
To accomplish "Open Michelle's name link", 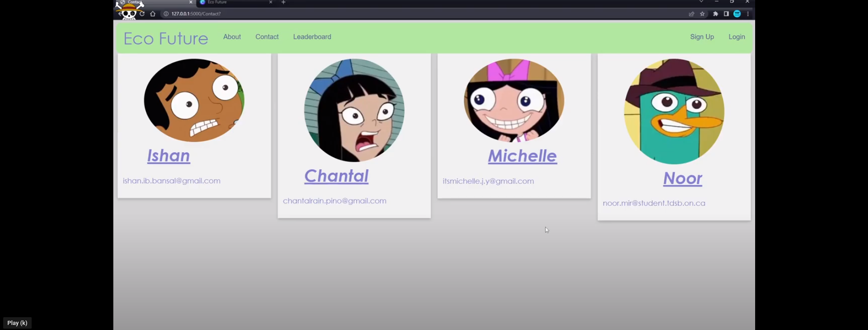I will (522, 156).
